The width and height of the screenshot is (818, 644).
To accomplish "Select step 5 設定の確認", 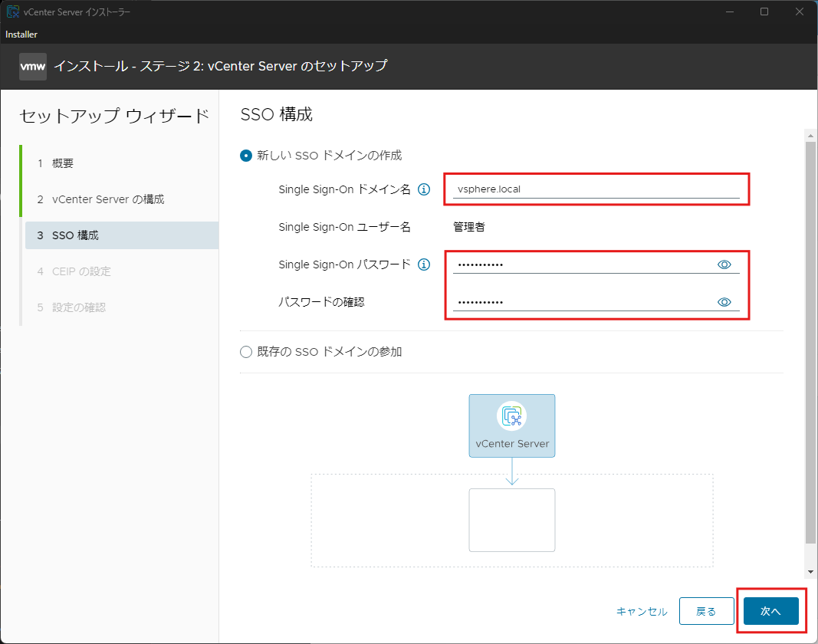I will pyautogui.click(x=122, y=307).
